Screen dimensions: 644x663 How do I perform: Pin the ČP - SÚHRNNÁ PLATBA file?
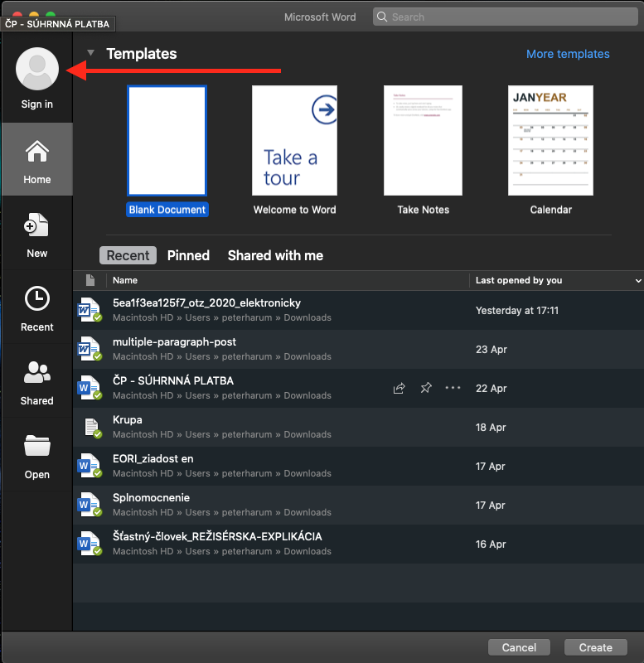point(425,388)
